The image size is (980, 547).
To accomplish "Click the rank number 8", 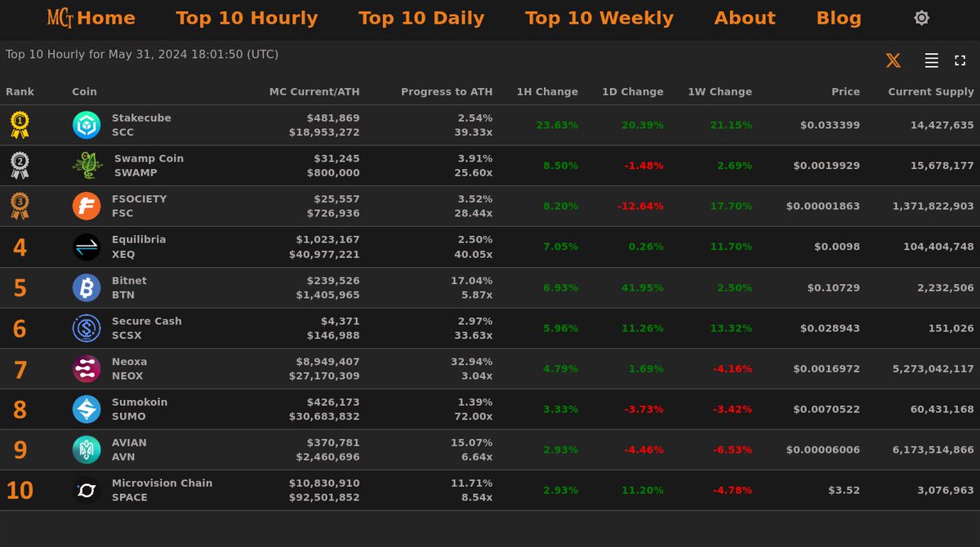I will pos(20,410).
